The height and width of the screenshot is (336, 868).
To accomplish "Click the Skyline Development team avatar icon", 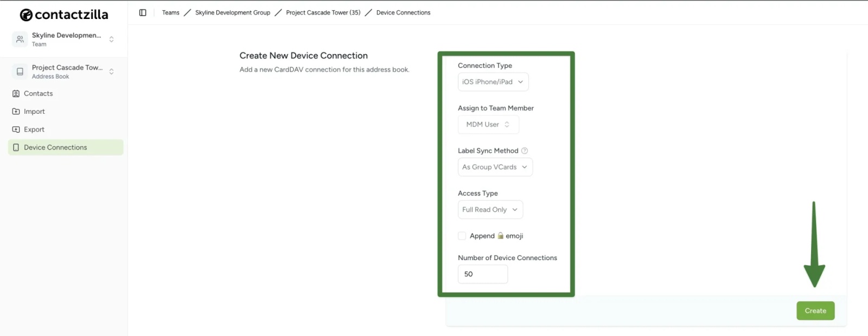I will tap(20, 39).
